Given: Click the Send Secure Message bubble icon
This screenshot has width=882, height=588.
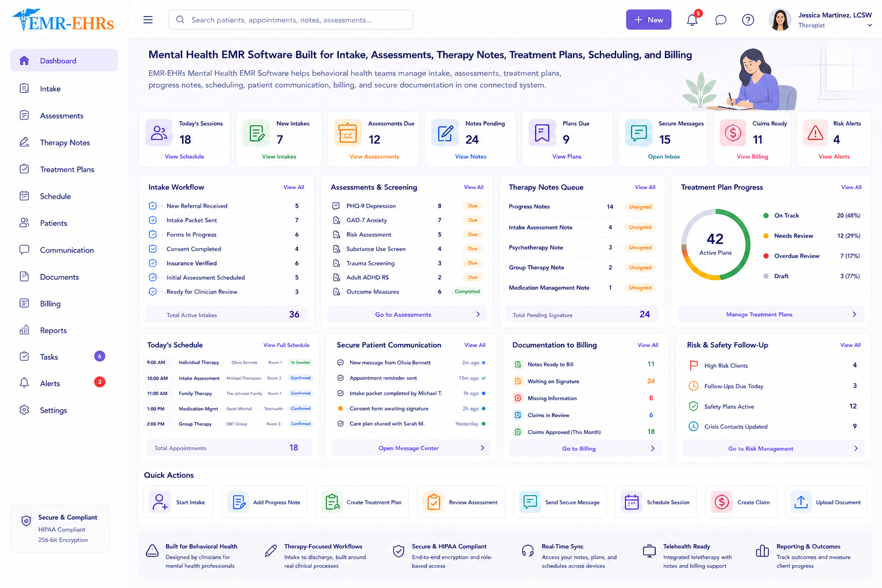Looking at the screenshot, I should [x=530, y=502].
